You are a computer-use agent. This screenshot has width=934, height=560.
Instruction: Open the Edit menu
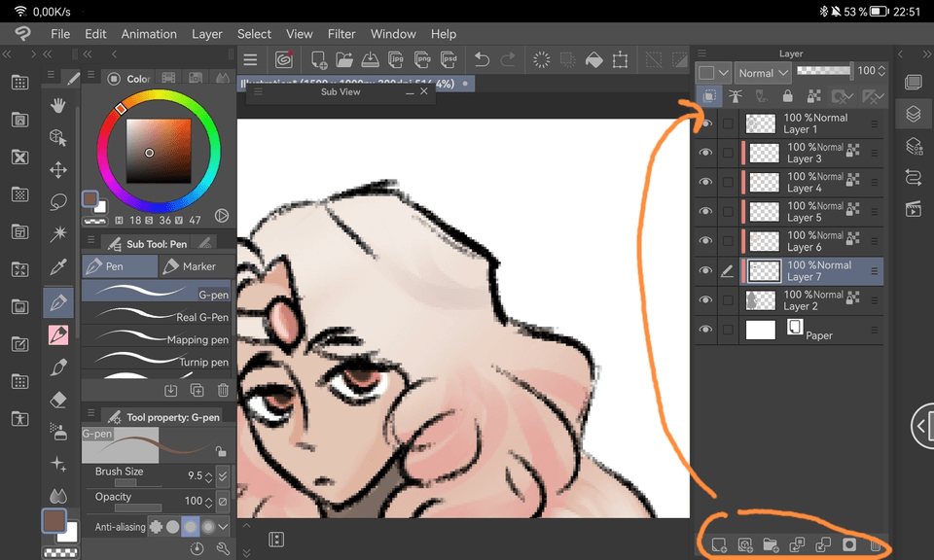[95, 34]
